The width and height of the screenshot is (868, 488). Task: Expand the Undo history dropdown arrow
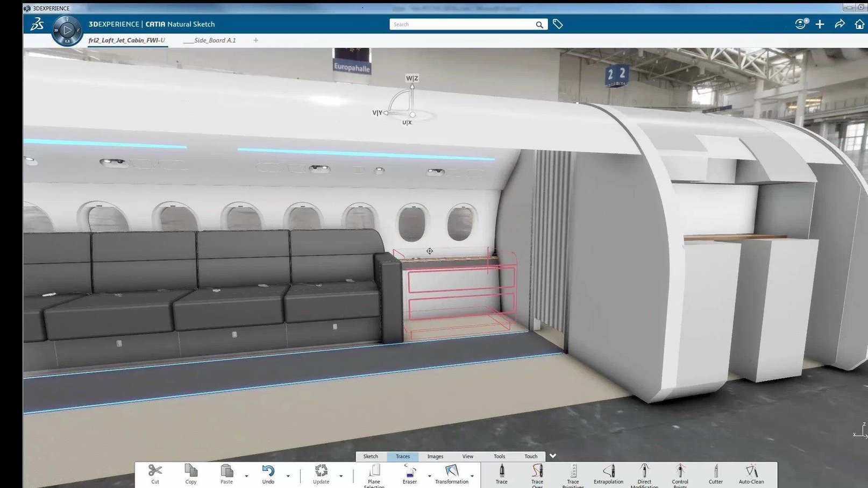click(x=289, y=476)
